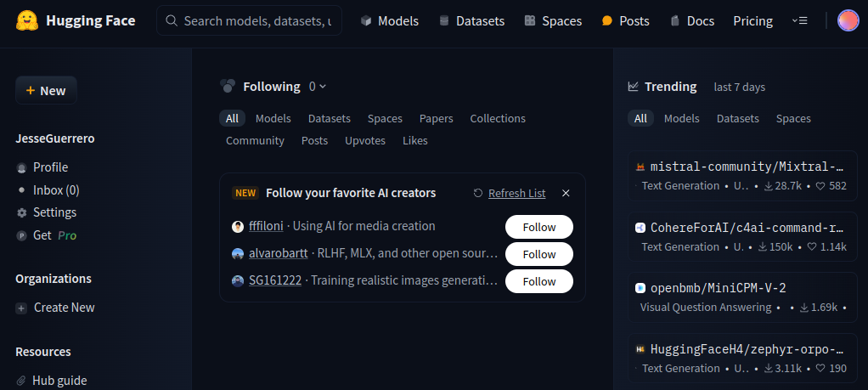The height and width of the screenshot is (390, 868).
Task: Click the plus icon beside Create New
Action: 21,308
